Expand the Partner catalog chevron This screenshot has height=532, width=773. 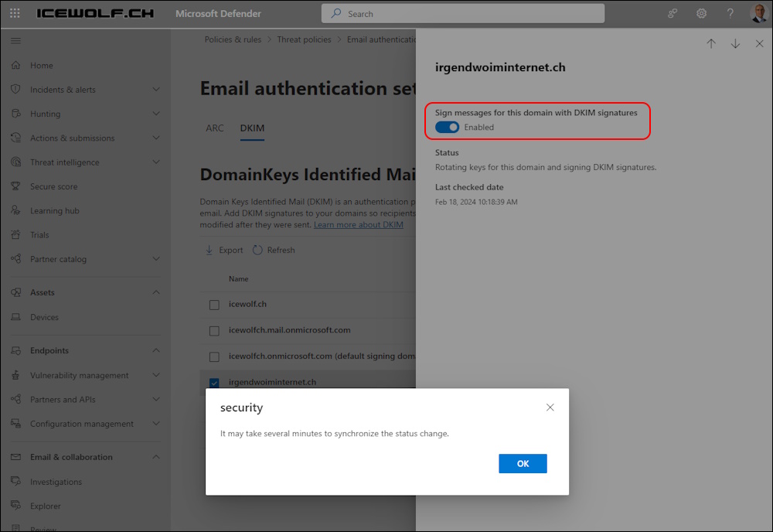pos(156,258)
